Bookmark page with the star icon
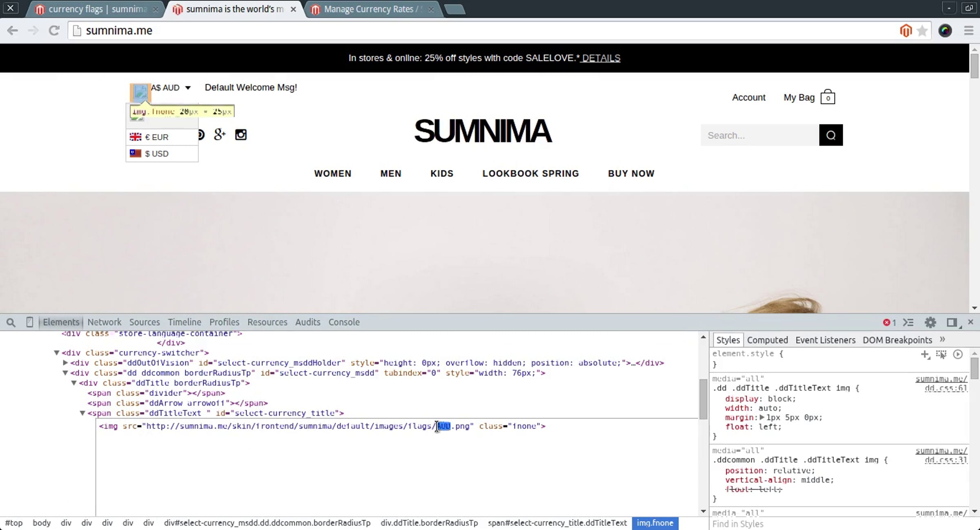This screenshot has width=980, height=530. coord(922,31)
